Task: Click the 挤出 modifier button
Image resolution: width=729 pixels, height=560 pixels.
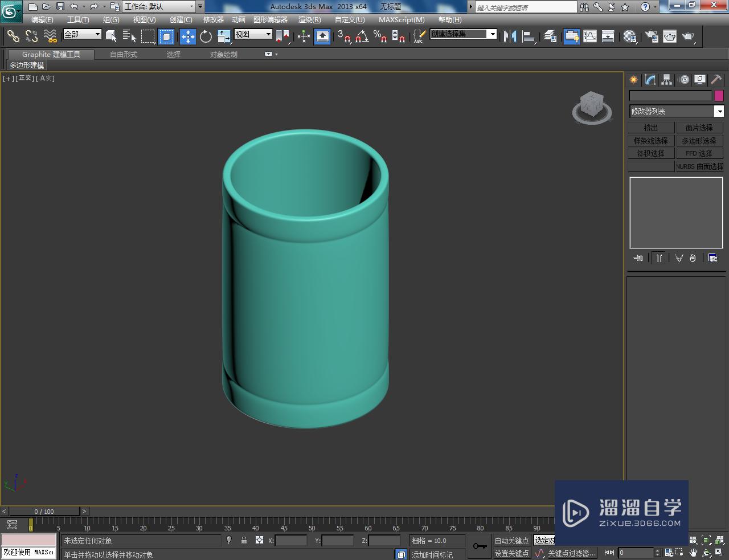Action: click(x=651, y=128)
